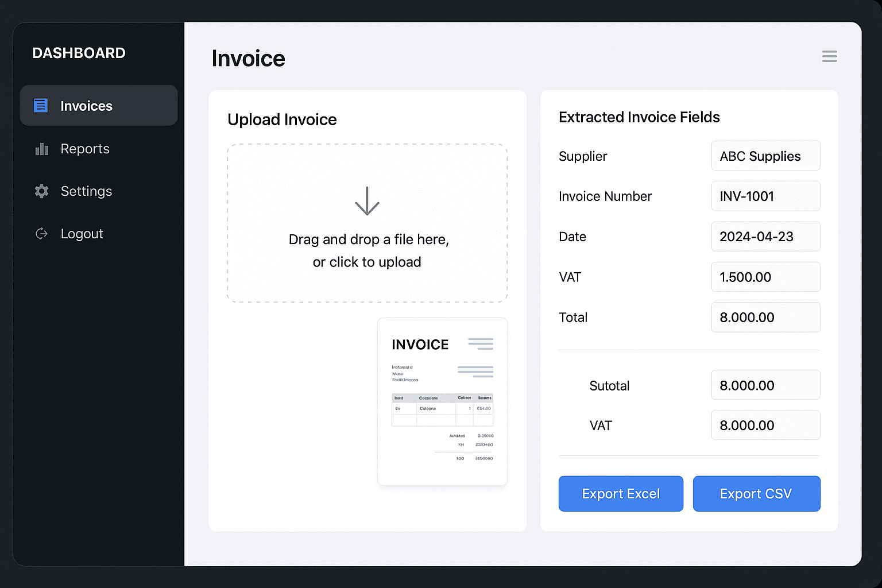Click the Logout arrow icon
The height and width of the screenshot is (588, 882).
[41, 234]
